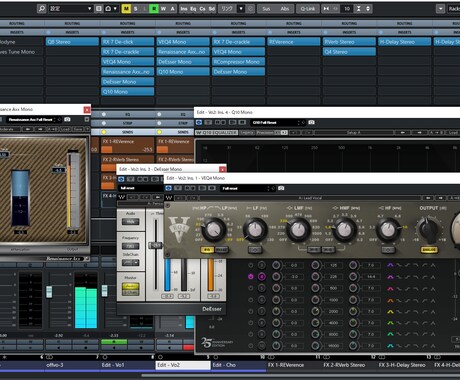
Task: Click the search magnifier icon in toolbar
Action: pos(42,9)
